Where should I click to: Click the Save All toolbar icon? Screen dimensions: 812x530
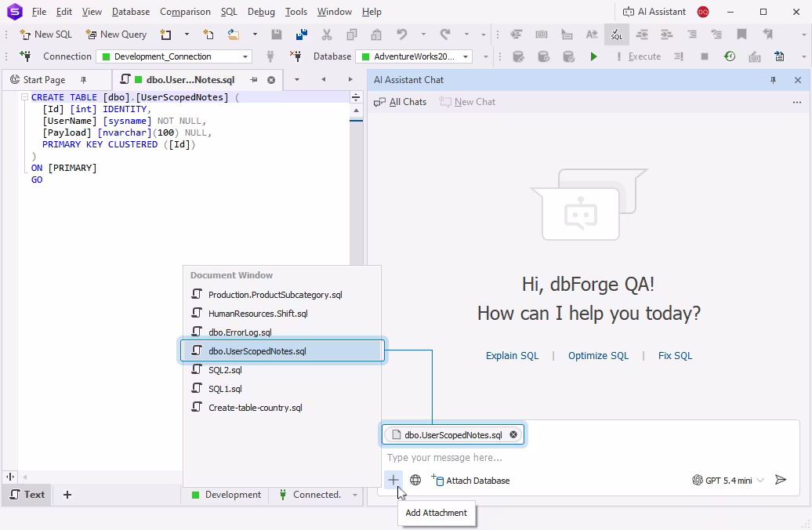(302, 34)
